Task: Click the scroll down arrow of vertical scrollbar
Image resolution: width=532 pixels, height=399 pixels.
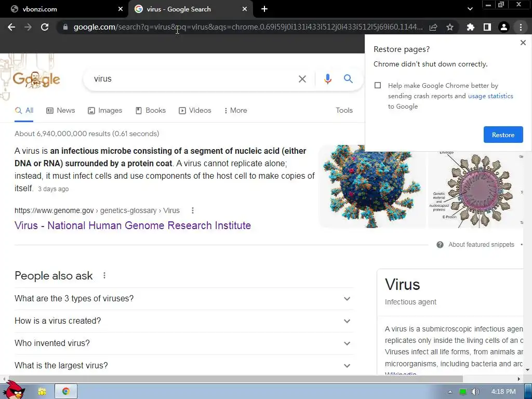Action: [527, 370]
